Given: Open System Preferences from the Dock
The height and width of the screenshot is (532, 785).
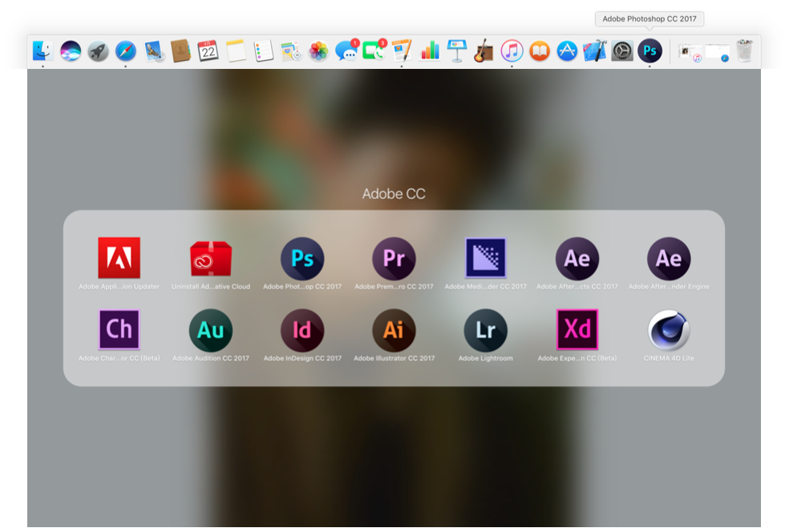Looking at the screenshot, I should coord(622,51).
